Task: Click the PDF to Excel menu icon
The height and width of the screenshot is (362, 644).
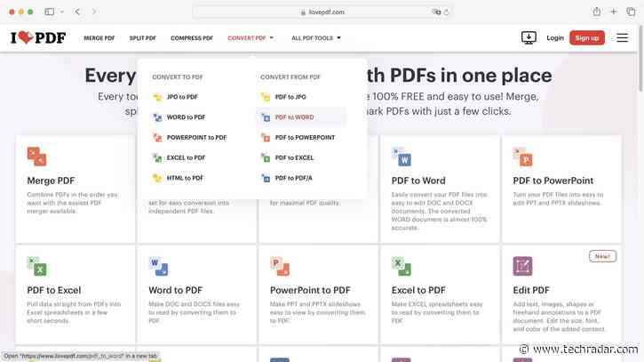Action: point(266,157)
